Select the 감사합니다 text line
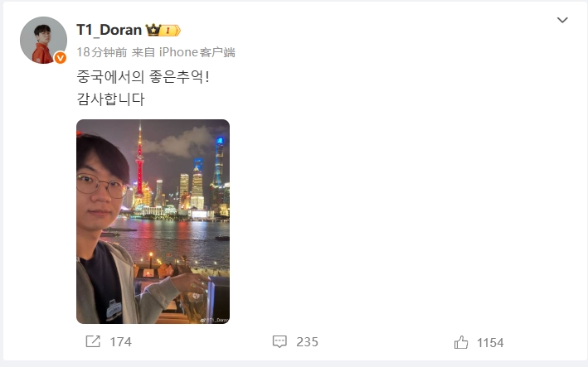This screenshot has height=367, width=588. (110, 99)
